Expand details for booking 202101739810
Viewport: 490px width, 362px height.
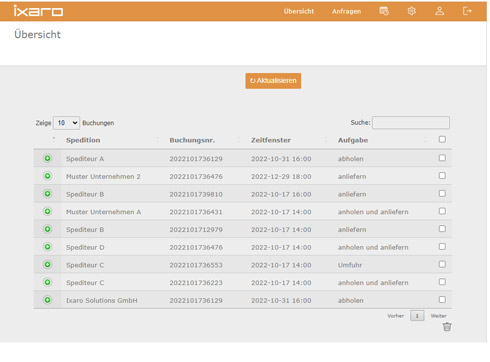click(x=48, y=194)
